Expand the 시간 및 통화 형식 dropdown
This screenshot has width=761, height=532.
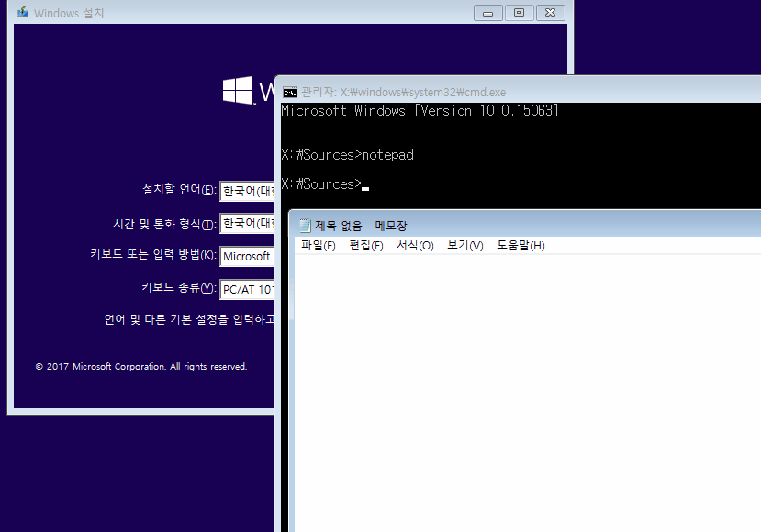point(248,224)
